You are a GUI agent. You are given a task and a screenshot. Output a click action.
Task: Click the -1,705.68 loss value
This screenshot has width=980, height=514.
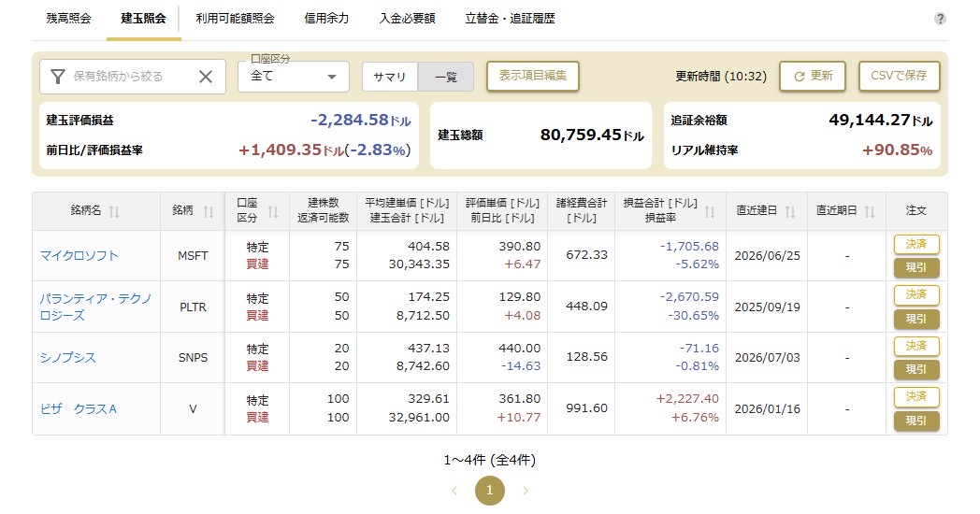point(689,247)
